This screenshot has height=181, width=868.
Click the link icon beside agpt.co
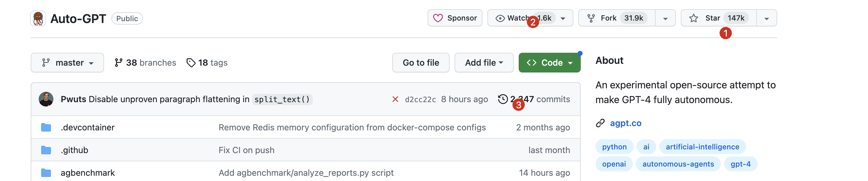coord(600,123)
